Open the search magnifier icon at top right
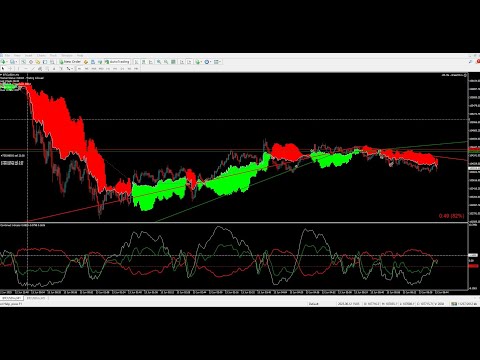Screen dimensions: 480x360 (470, 62)
